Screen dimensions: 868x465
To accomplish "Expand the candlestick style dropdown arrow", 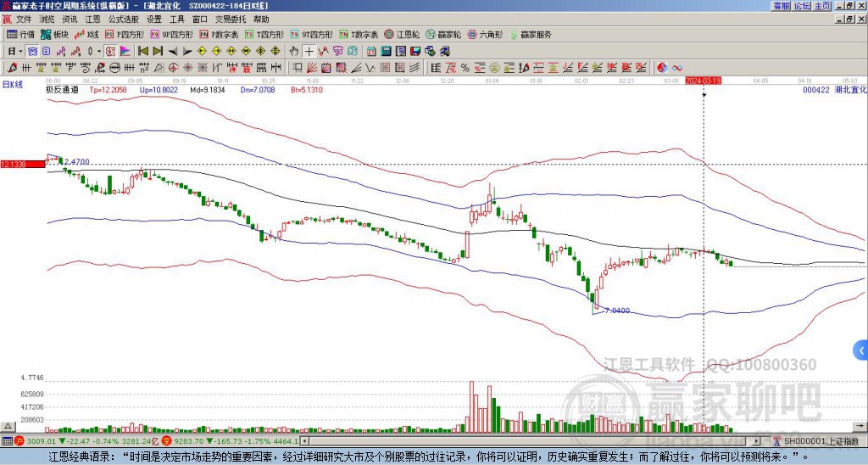I will [x=99, y=51].
